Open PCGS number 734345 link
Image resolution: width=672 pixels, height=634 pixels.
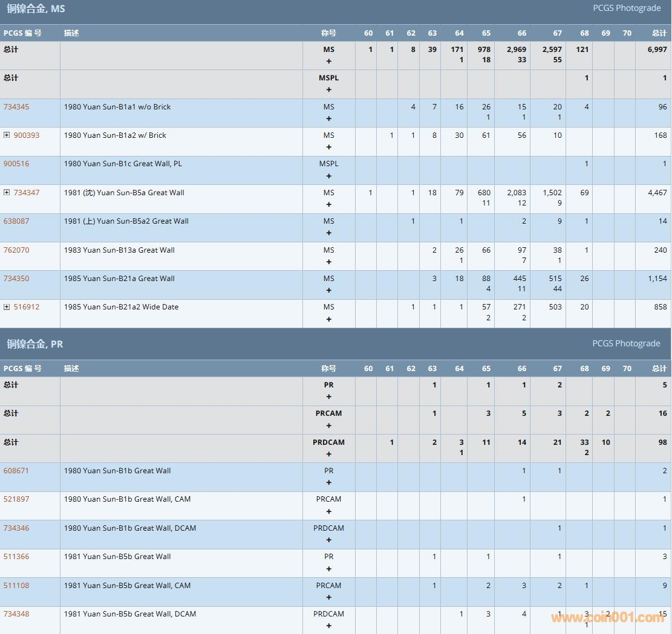[x=16, y=107]
